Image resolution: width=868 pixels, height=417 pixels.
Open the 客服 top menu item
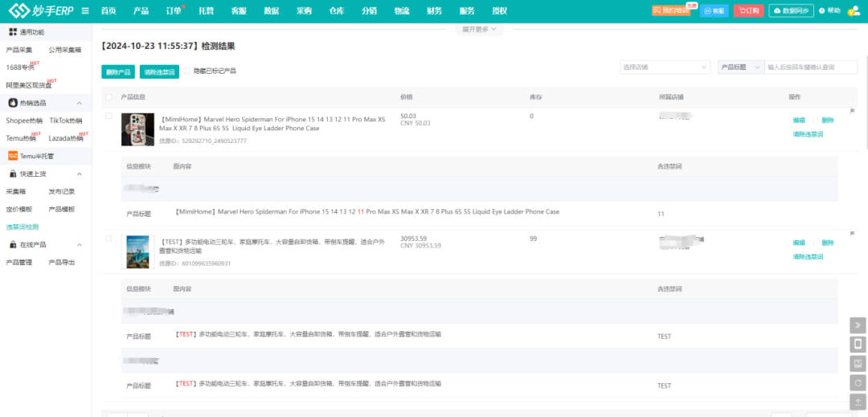coord(240,11)
